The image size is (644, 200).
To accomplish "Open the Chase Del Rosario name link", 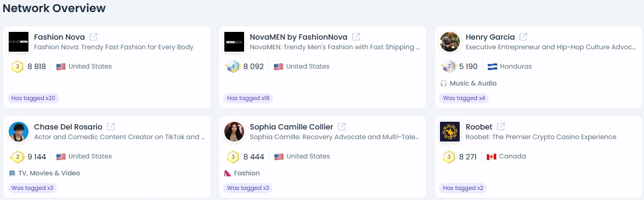I will pos(68,127).
